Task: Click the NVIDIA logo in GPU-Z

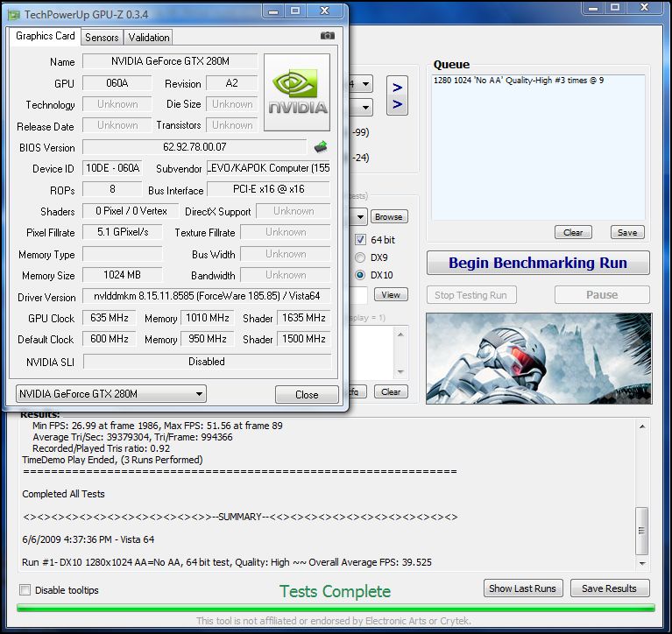Action: click(x=297, y=92)
